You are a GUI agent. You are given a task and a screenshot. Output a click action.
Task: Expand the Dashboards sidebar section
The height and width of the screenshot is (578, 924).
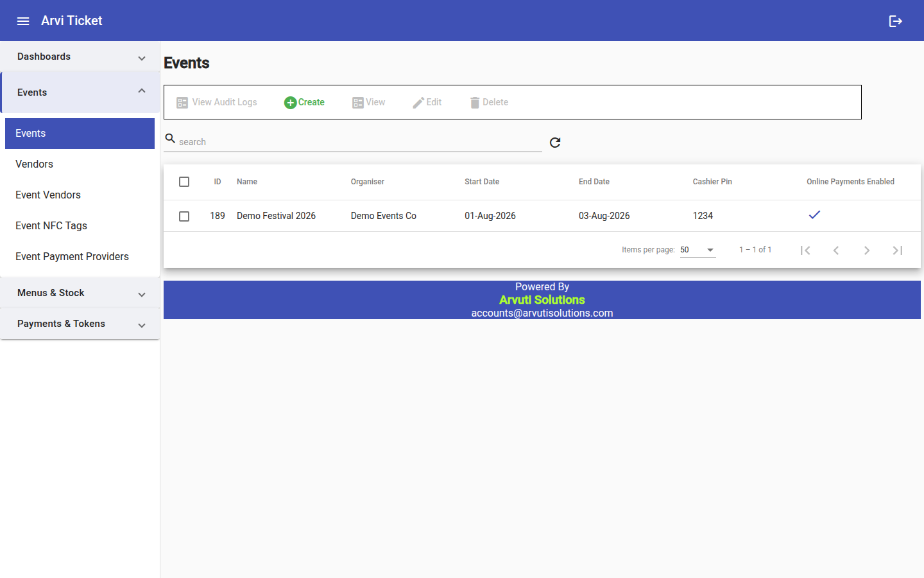point(80,57)
